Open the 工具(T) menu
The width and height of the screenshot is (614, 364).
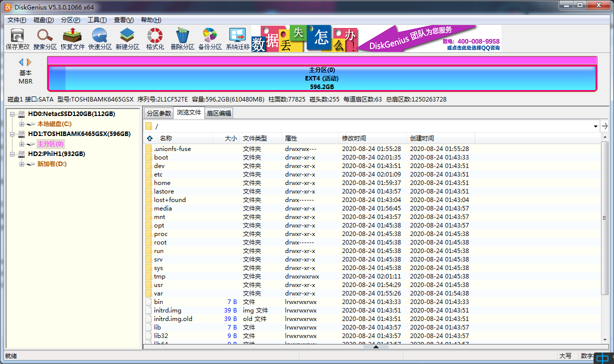coord(97,20)
